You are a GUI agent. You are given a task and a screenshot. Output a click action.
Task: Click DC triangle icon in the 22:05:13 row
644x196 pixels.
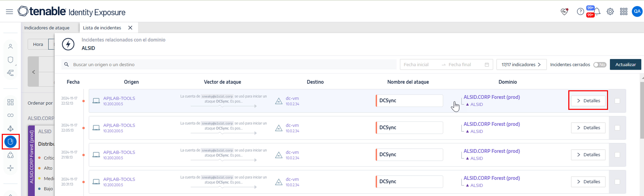279,128
